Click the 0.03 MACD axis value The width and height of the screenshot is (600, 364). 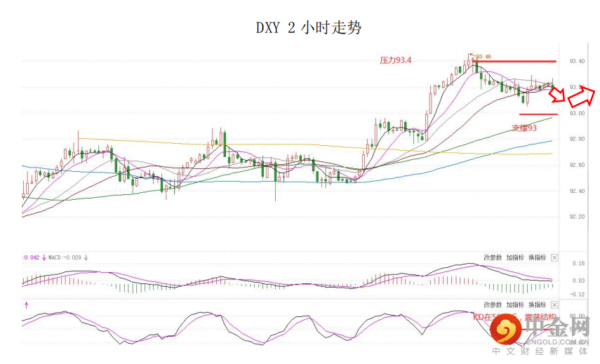click(x=578, y=281)
